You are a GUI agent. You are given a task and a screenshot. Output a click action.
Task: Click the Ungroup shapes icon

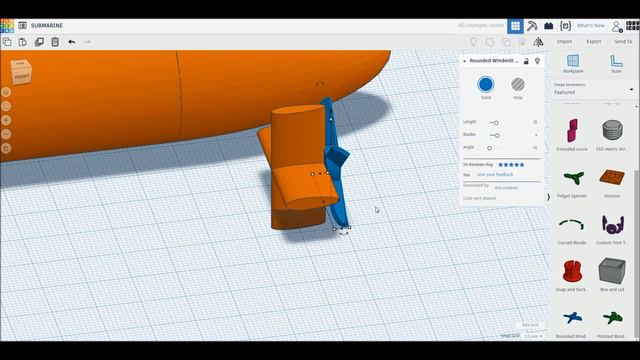(x=507, y=42)
